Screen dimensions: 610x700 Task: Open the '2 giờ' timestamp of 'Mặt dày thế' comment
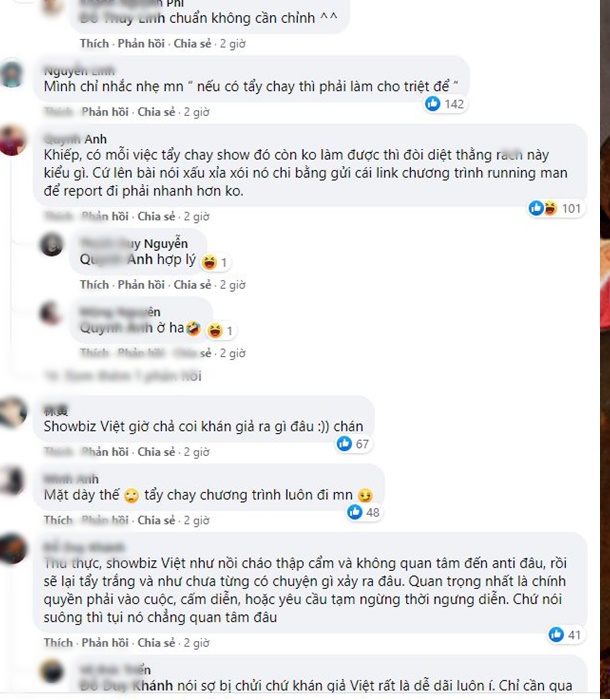coord(196,521)
